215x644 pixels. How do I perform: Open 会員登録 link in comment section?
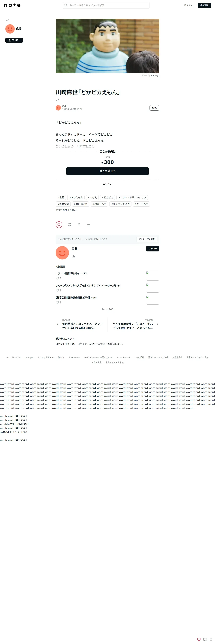pos(100,344)
